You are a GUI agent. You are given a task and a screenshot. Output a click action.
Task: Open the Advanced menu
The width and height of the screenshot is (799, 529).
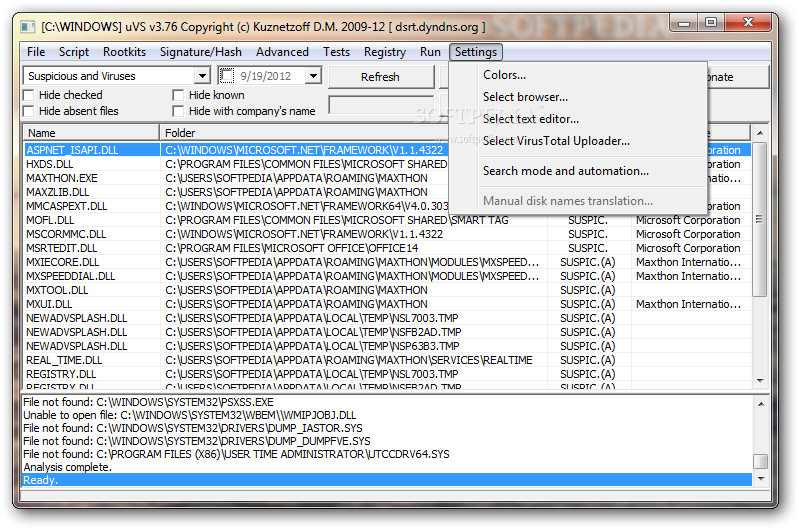coord(282,52)
